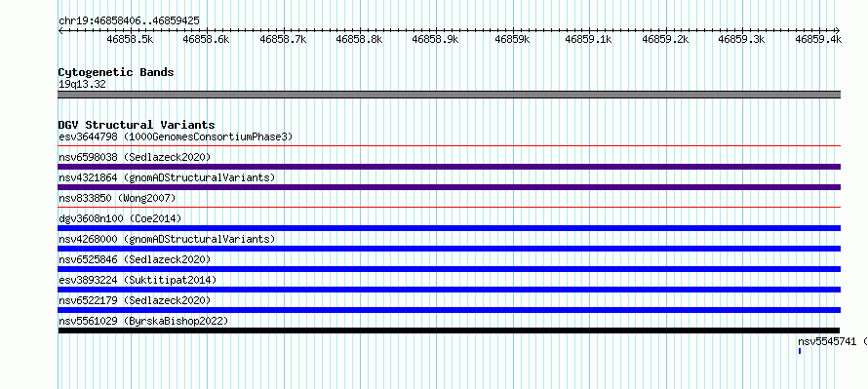Click the 46858.7k ruler tick label
Image resolution: width=868 pixels, height=389 pixels.
coord(283,39)
